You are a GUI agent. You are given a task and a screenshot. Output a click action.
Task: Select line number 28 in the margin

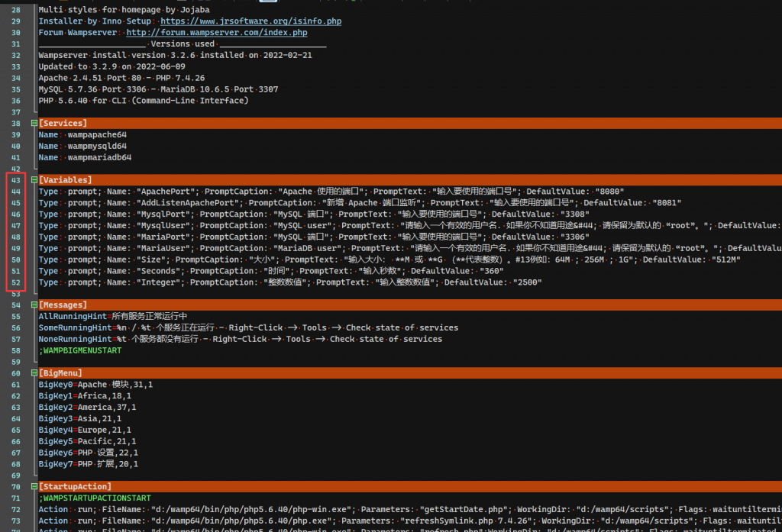pyautogui.click(x=16, y=10)
